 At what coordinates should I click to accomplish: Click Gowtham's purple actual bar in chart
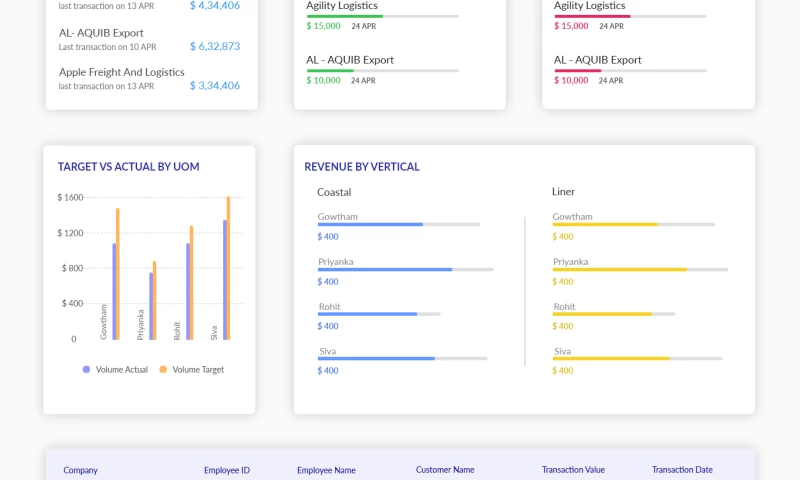point(114,291)
